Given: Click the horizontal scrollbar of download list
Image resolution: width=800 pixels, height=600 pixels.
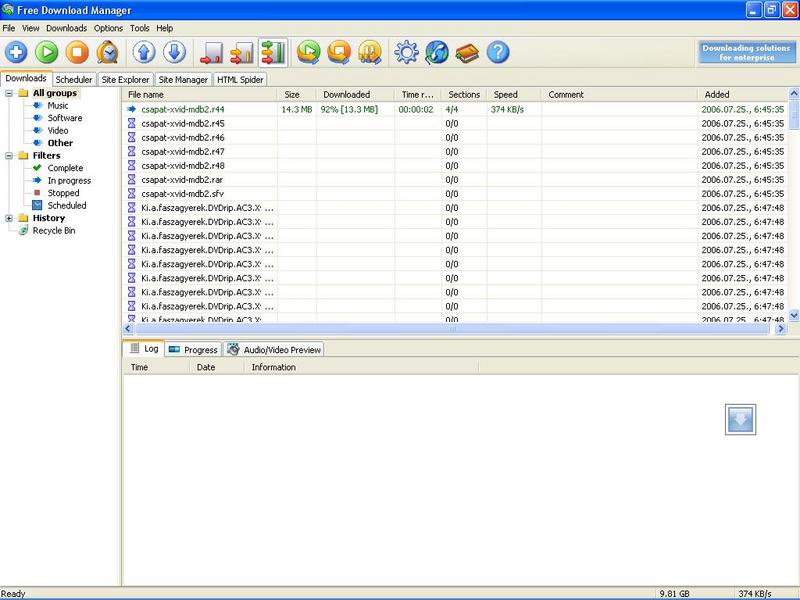Looking at the screenshot, I should (x=450, y=329).
